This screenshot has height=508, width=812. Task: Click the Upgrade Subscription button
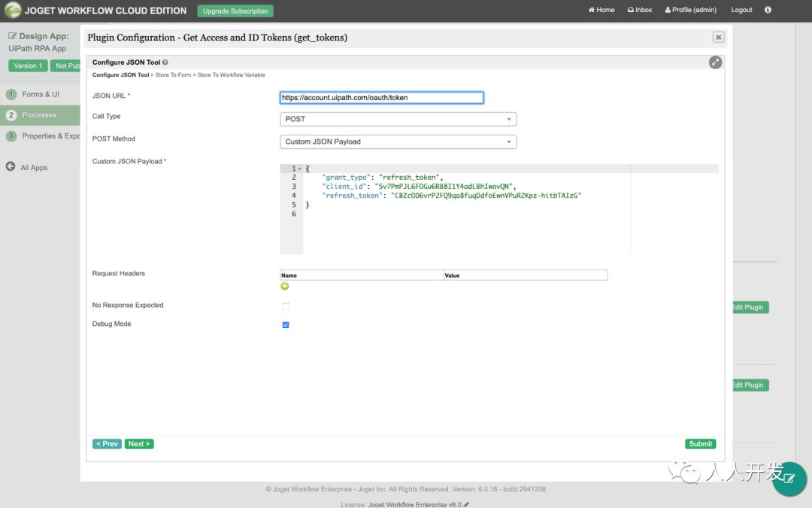coord(235,11)
